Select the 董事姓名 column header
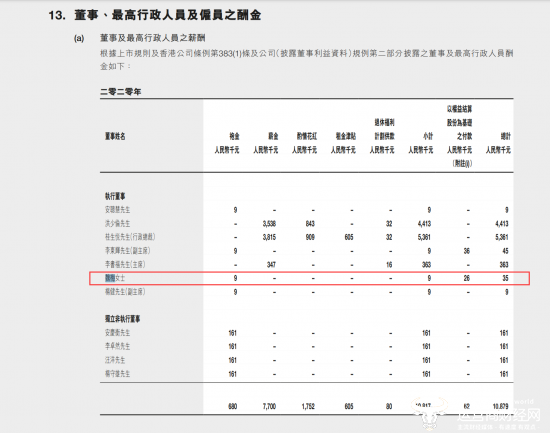The width and height of the screenshot is (550, 433). (115, 136)
